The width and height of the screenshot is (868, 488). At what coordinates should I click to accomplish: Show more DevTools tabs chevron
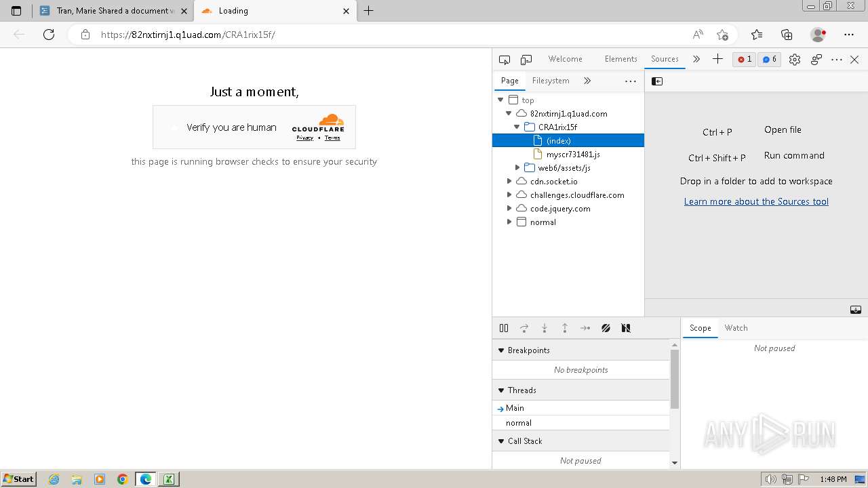click(696, 60)
